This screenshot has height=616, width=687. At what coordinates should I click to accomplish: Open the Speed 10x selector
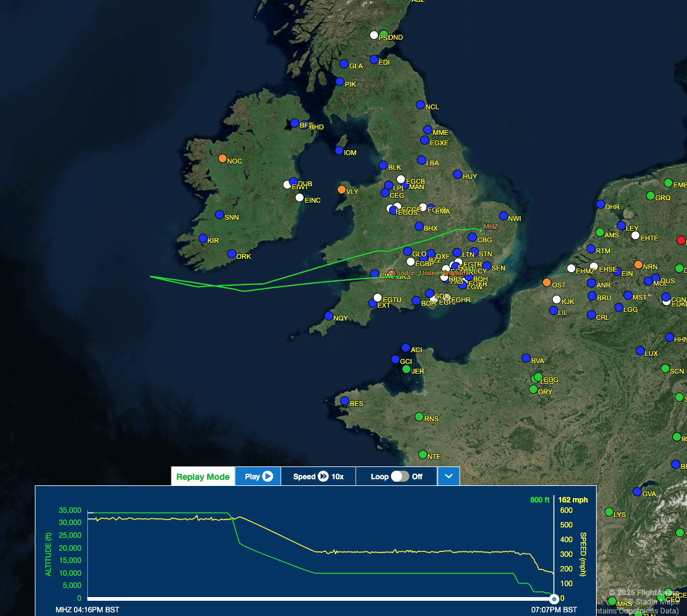tap(318, 476)
